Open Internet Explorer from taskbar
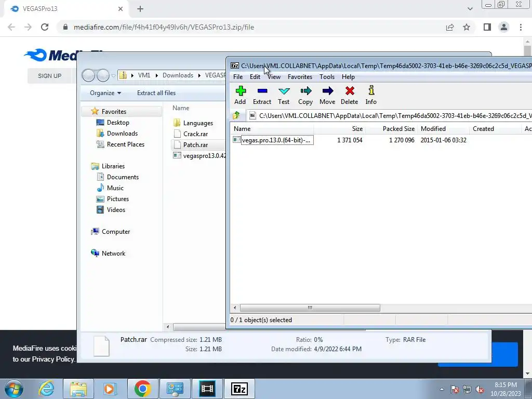Image resolution: width=532 pixels, height=399 pixels. tap(46, 389)
